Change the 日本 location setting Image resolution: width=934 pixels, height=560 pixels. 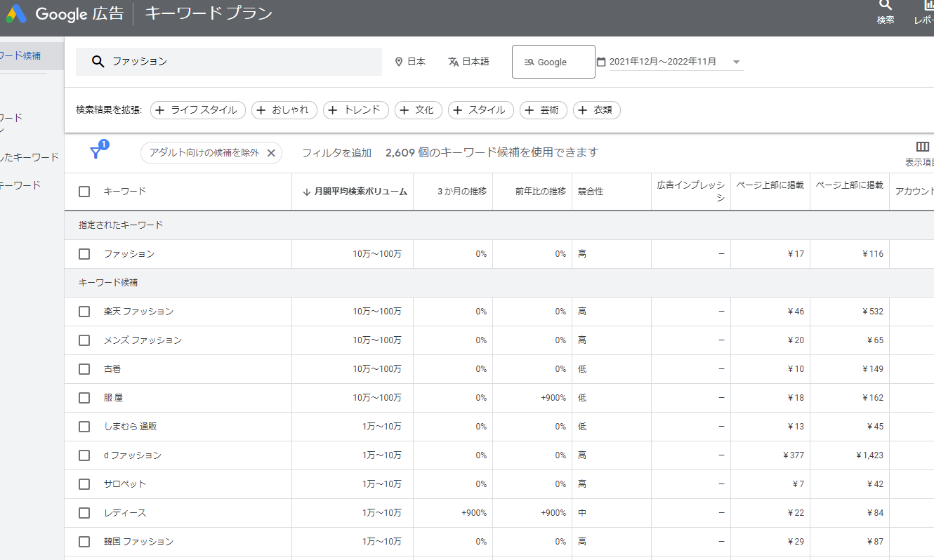point(410,62)
